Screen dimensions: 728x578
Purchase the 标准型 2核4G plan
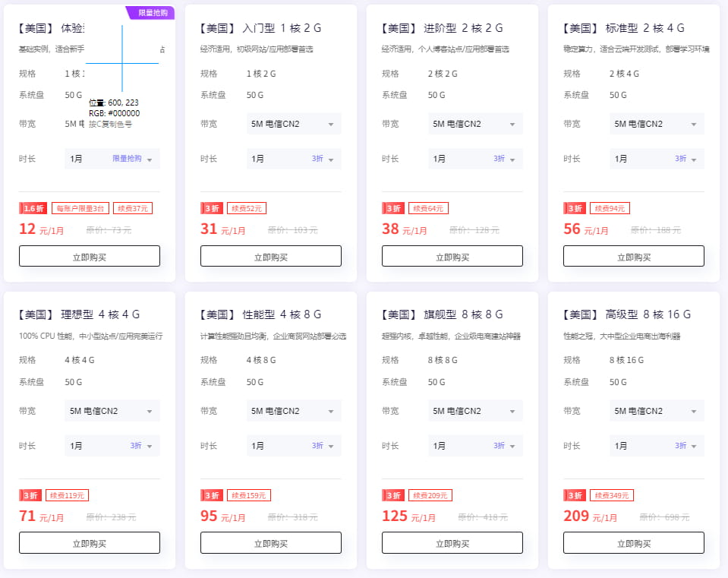pyautogui.click(x=634, y=257)
